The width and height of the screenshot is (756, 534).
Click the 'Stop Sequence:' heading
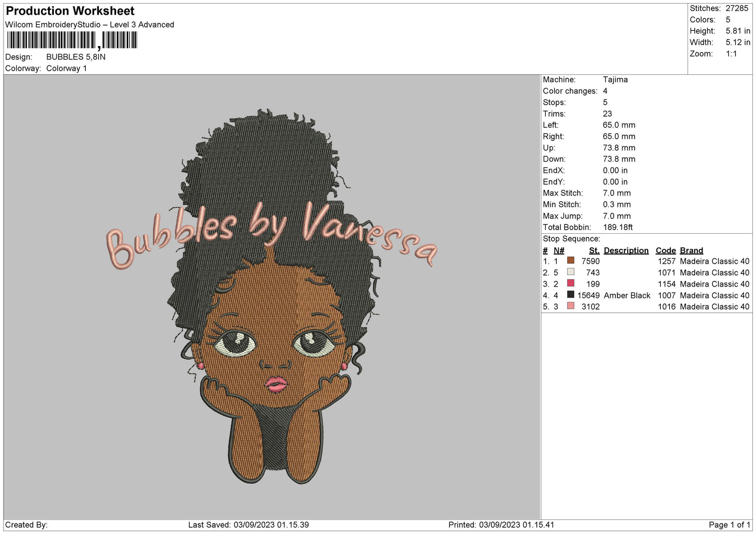pos(571,238)
